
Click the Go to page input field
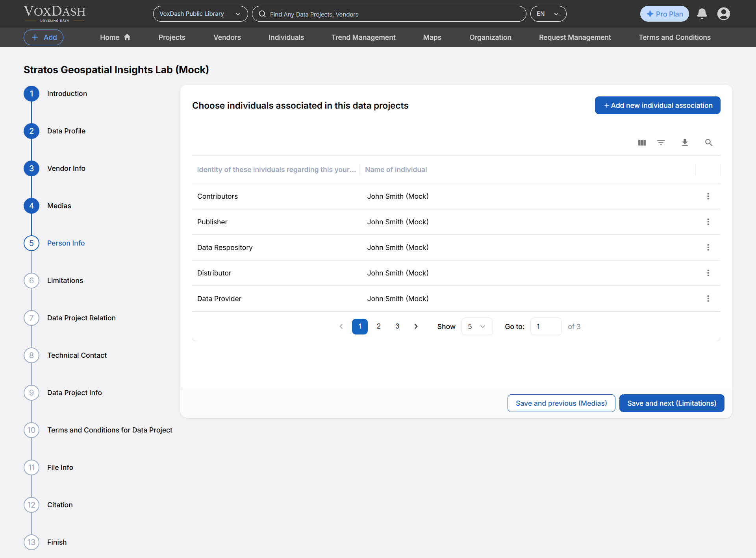(546, 327)
